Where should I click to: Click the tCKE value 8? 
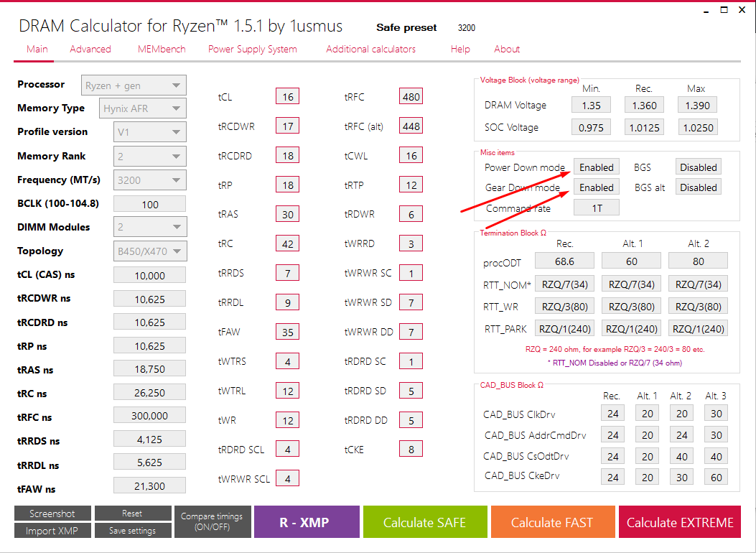click(x=411, y=449)
